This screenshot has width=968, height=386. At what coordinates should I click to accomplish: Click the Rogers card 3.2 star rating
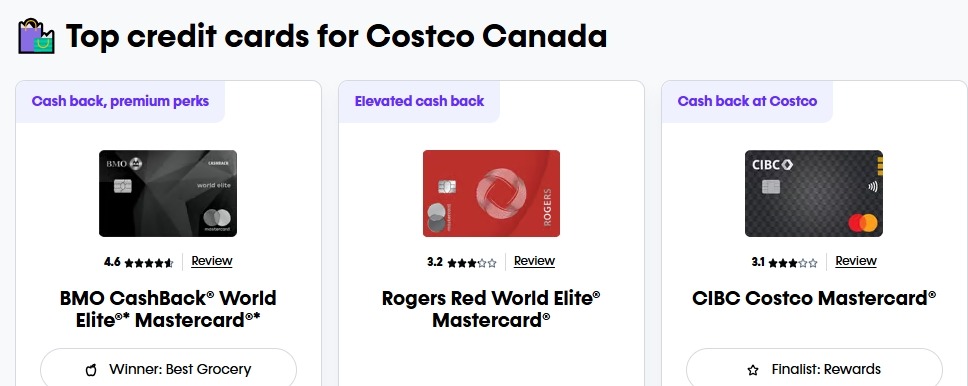[462, 262]
